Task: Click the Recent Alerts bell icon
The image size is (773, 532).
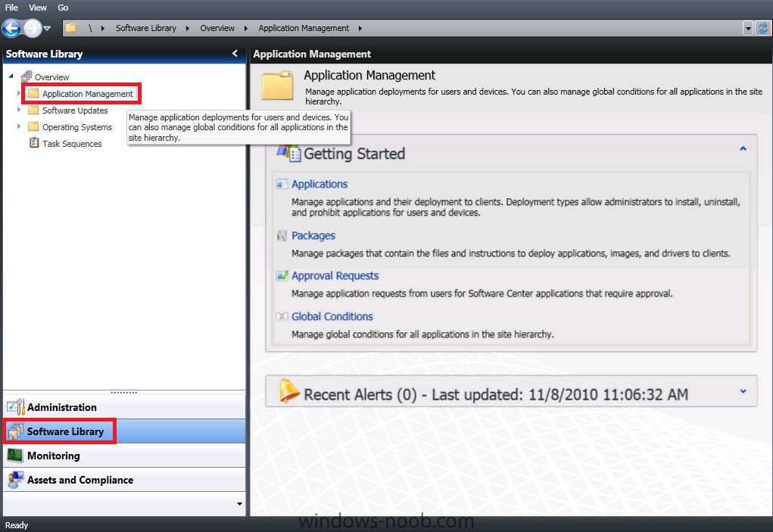Action: [x=288, y=391]
